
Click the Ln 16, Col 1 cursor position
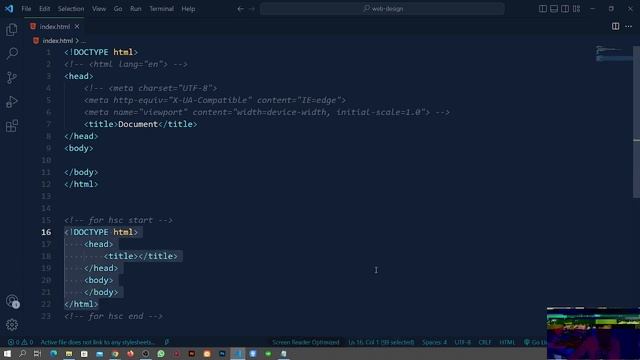[x=381, y=342]
